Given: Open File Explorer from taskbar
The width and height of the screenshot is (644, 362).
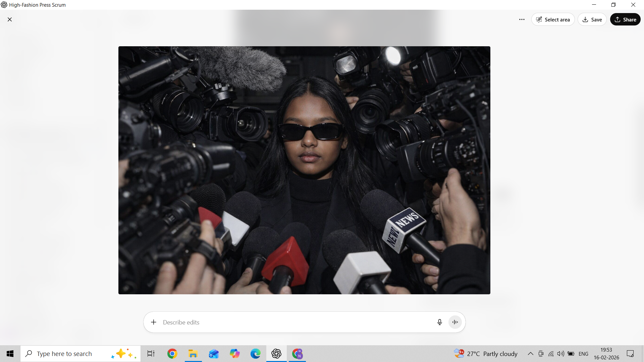Looking at the screenshot, I should click(193, 354).
